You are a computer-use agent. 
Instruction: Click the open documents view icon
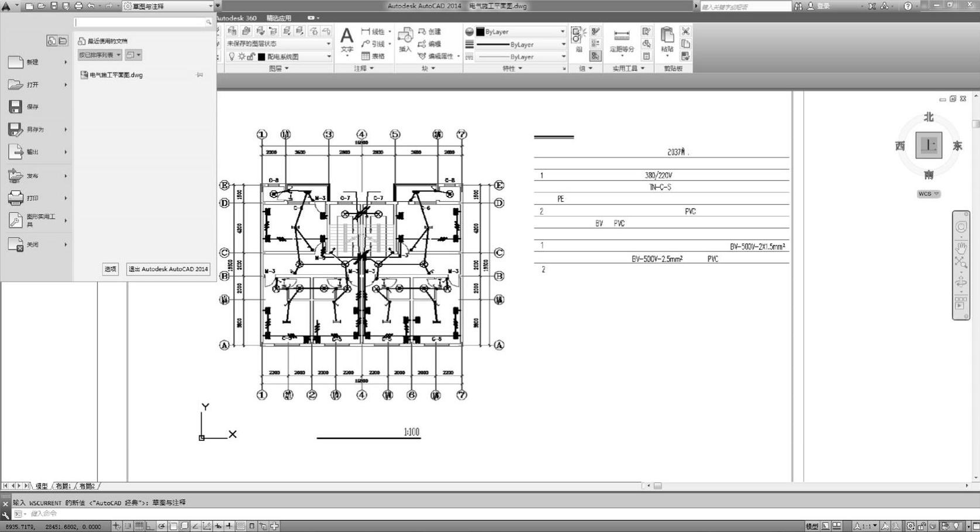pyautogui.click(x=63, y=40)
